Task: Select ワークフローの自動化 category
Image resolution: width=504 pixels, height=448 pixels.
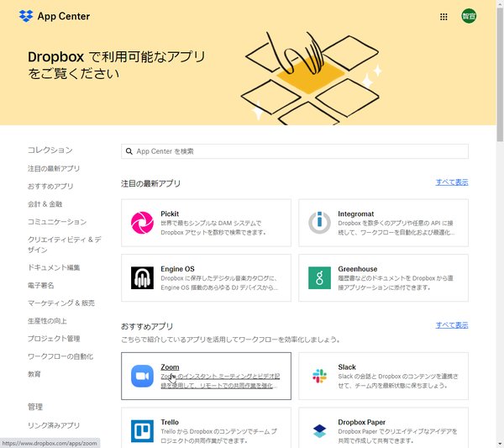Action: point(60,356)
